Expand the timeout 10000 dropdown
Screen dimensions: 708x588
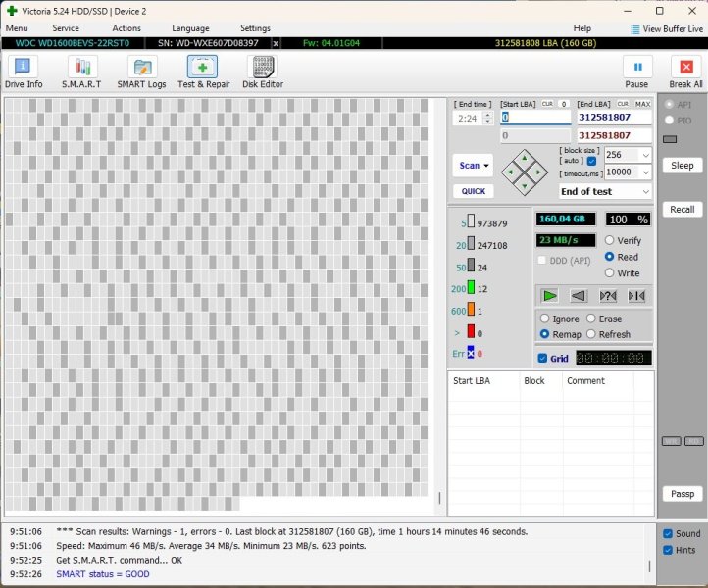pyautogui.click(x=644, y=172)
